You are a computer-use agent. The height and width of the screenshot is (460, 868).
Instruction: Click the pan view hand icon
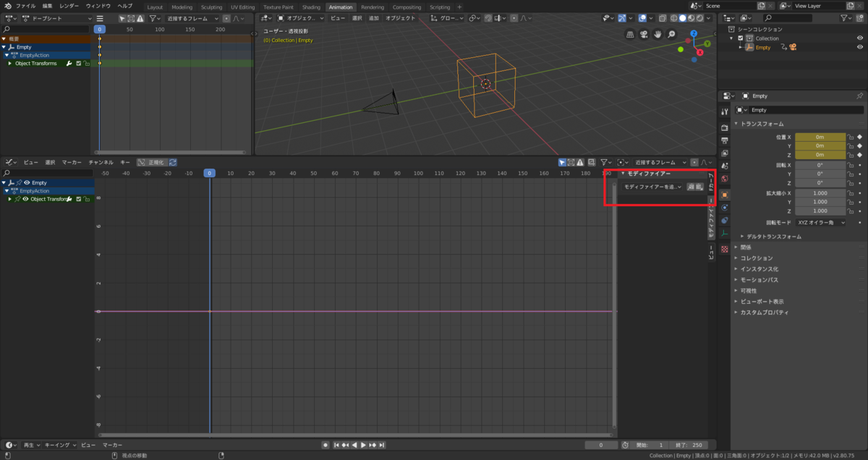point(658,34)
